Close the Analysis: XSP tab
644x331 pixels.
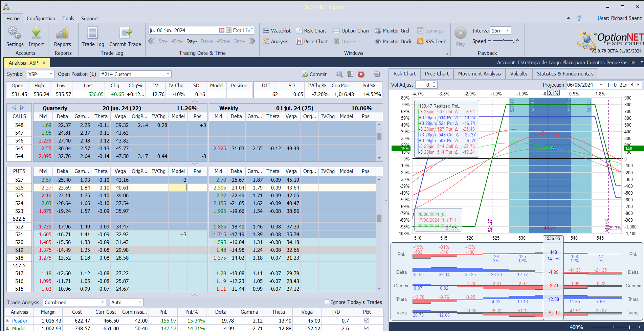click(x=44, y=63)
